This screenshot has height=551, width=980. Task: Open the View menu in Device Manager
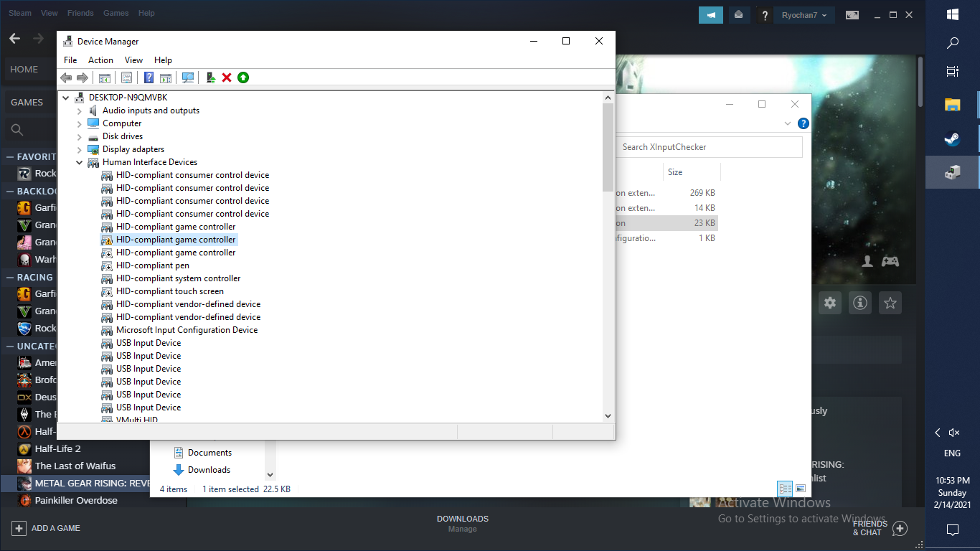click(133, 60)
